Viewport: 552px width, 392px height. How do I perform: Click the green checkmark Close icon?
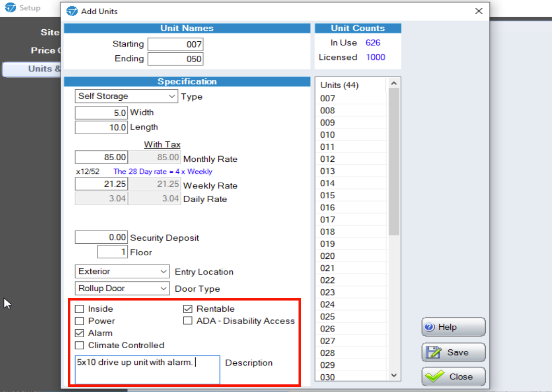tap(435, 376)
